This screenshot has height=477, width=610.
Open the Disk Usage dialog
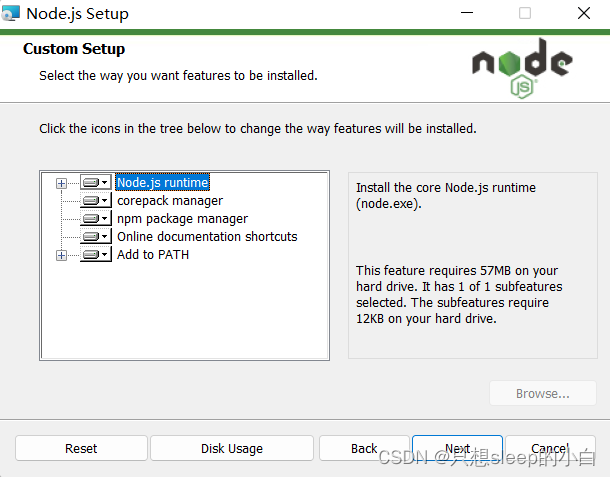[x=232, y=448]
